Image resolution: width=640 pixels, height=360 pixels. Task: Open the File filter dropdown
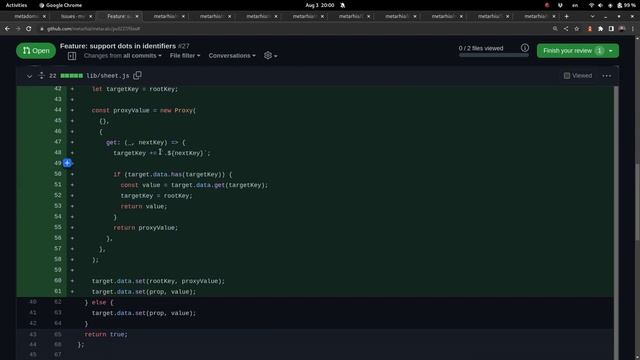[x=185, y=56]
